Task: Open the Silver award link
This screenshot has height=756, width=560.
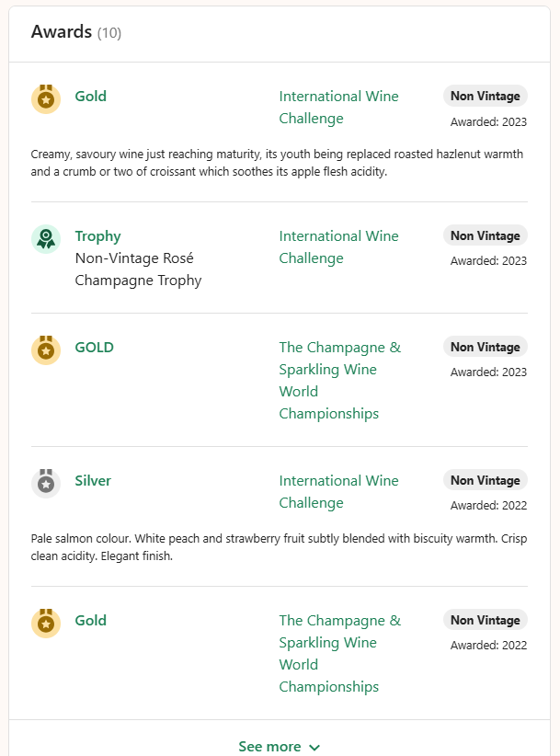Action: coord(93,481)
